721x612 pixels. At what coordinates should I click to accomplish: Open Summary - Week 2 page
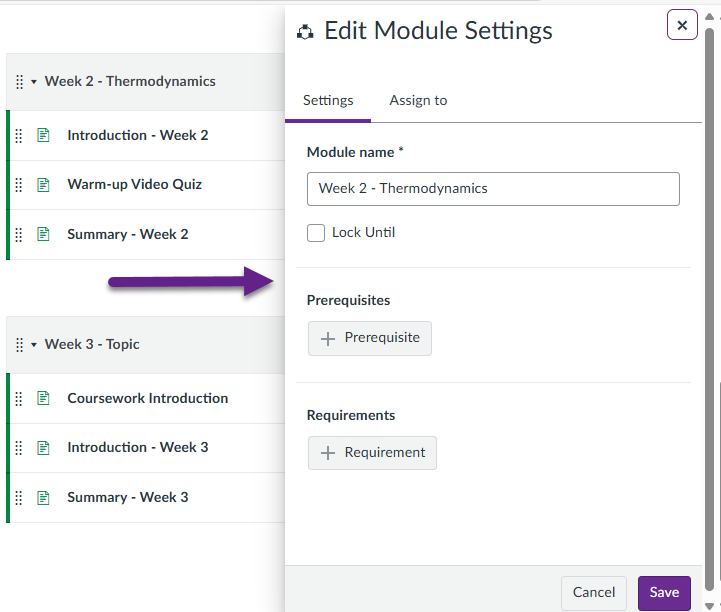pyautogui.click(x=127, y=234)
